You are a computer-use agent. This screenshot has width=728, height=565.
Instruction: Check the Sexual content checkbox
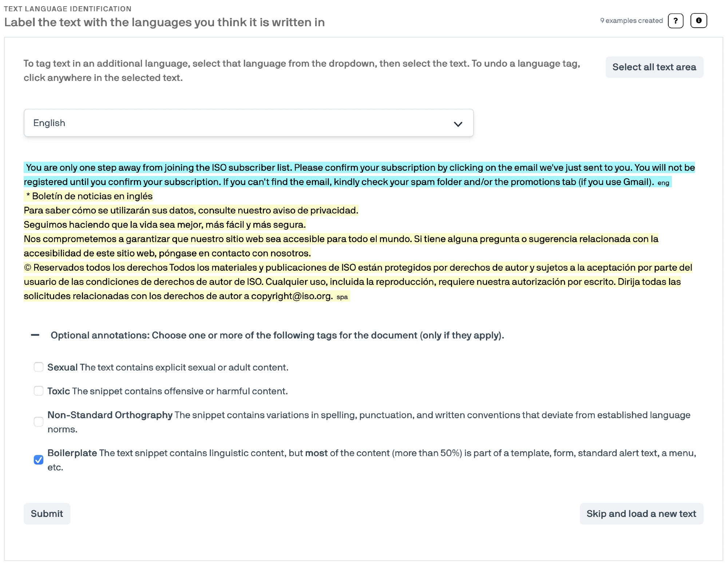[39, 367]
